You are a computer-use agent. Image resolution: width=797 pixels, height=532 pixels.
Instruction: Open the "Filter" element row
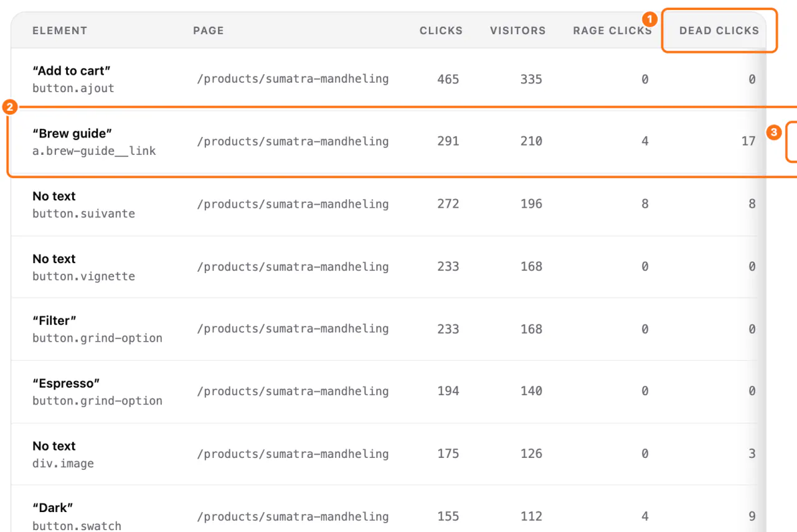click(389, 329)
